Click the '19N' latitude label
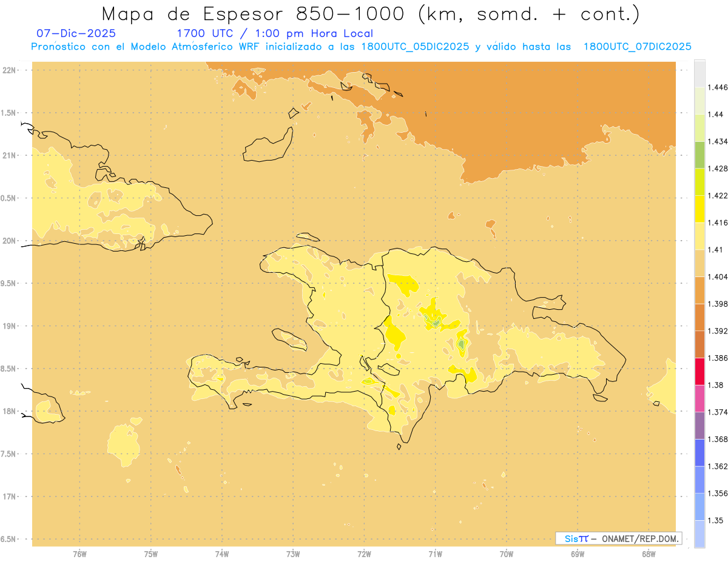The height and width of the screenshot is (562, 728). click(x=10, y=326)
